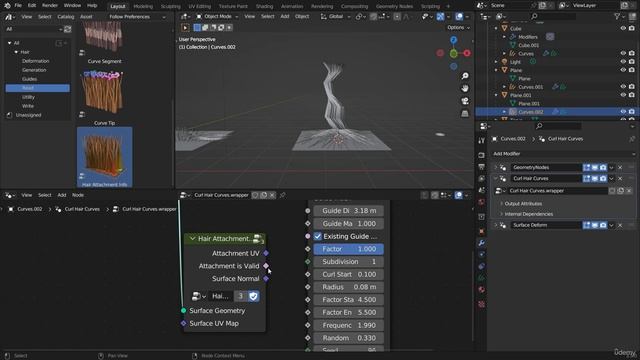640x360 pixels.
Task: Adjust the Curl Start 0.100 slider
Action: point(349,274)
